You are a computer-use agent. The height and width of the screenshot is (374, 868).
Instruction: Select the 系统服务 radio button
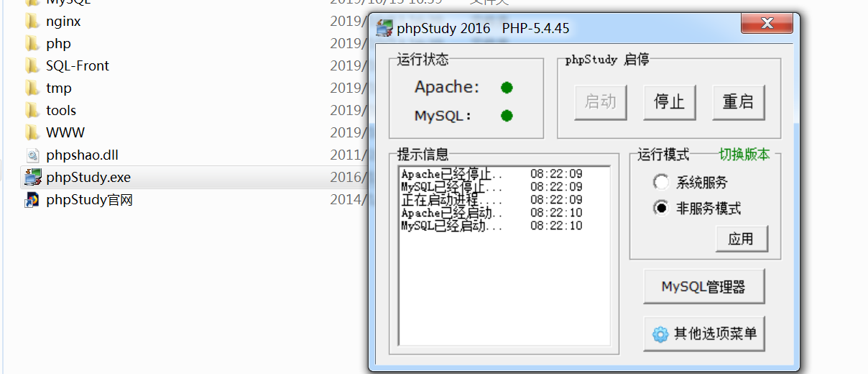click(660, 182)
